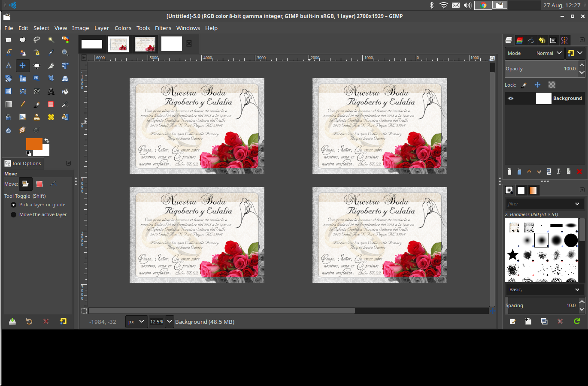The width and height of the screenshot is (588, 386).
Task: Toggle lock alpha channel checkerboard
Action: [x=552, y=85]
